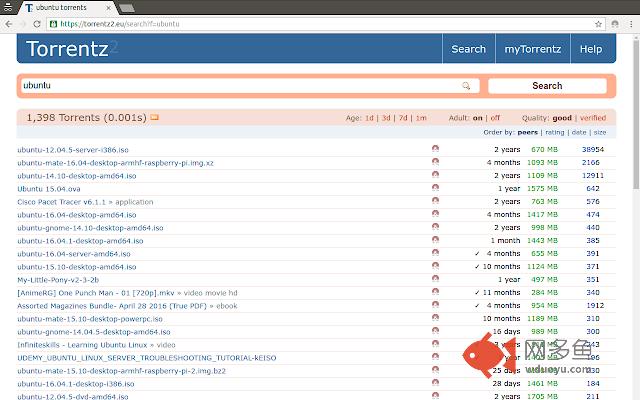Close the ubuntu torrents tab

click(x=109, y=8)
